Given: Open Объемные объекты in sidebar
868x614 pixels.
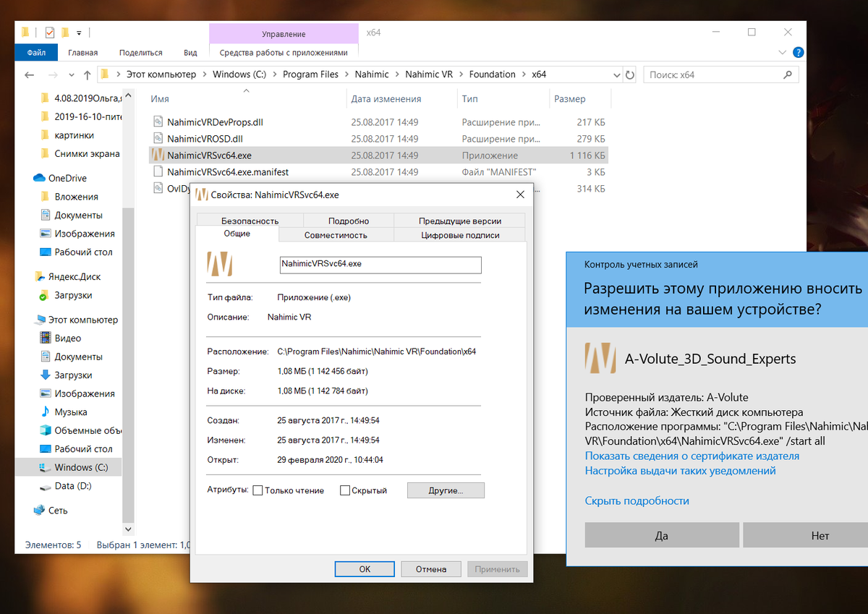Looking at the screenshot, I should 88,430.
